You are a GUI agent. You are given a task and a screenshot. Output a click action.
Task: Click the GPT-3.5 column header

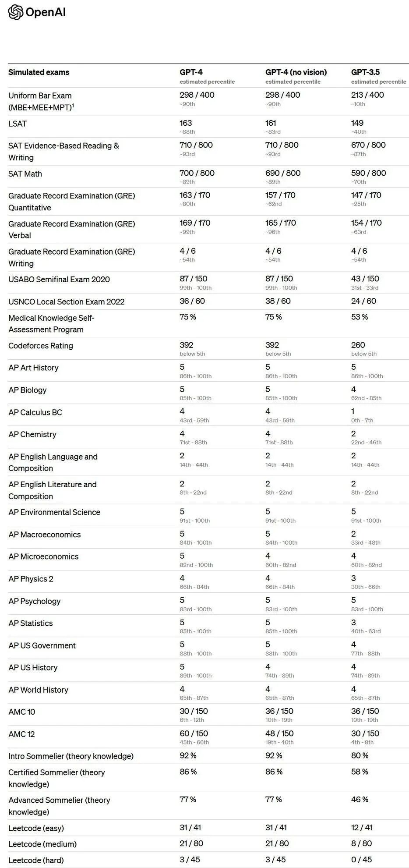click(x=365, y=72)
